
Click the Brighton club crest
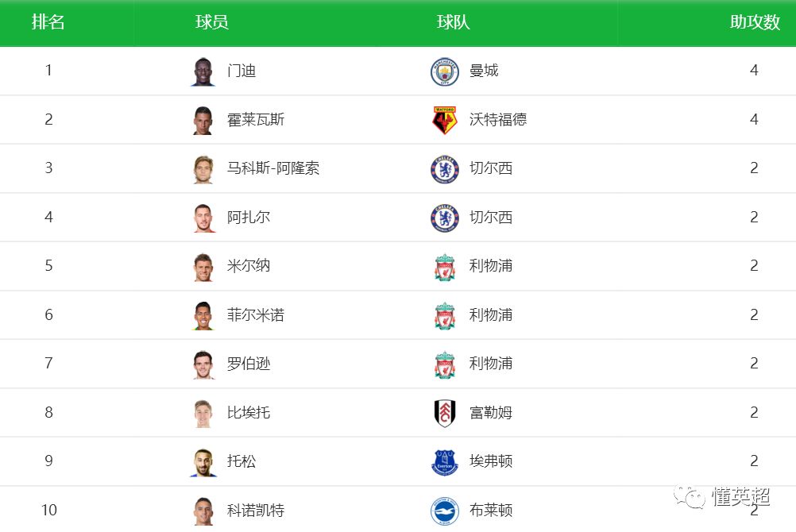[x=445, y=511]
